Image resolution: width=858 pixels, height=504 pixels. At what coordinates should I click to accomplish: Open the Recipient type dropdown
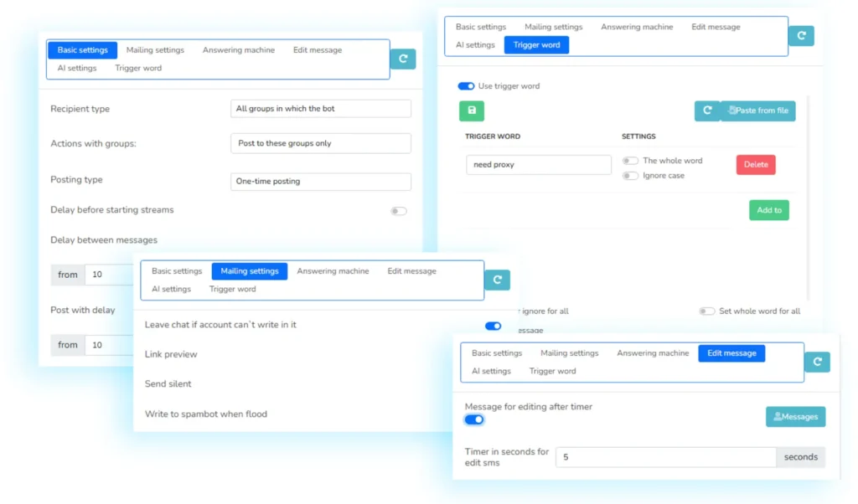321,108
